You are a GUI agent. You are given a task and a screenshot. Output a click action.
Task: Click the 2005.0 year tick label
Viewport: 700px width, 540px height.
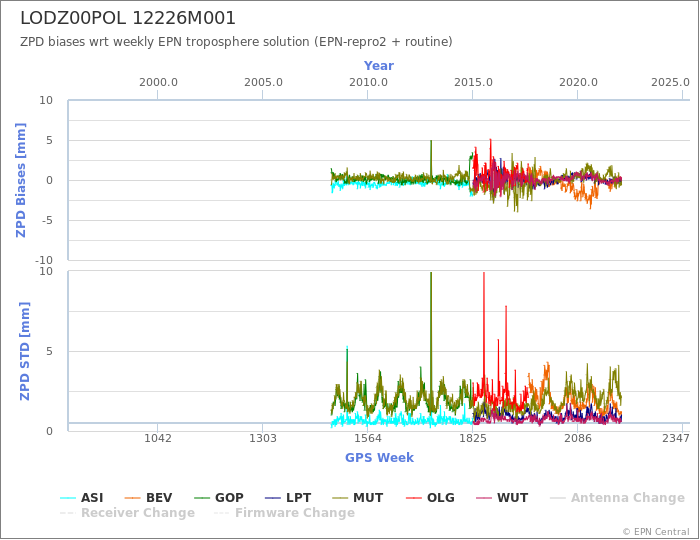click(263, 83)
